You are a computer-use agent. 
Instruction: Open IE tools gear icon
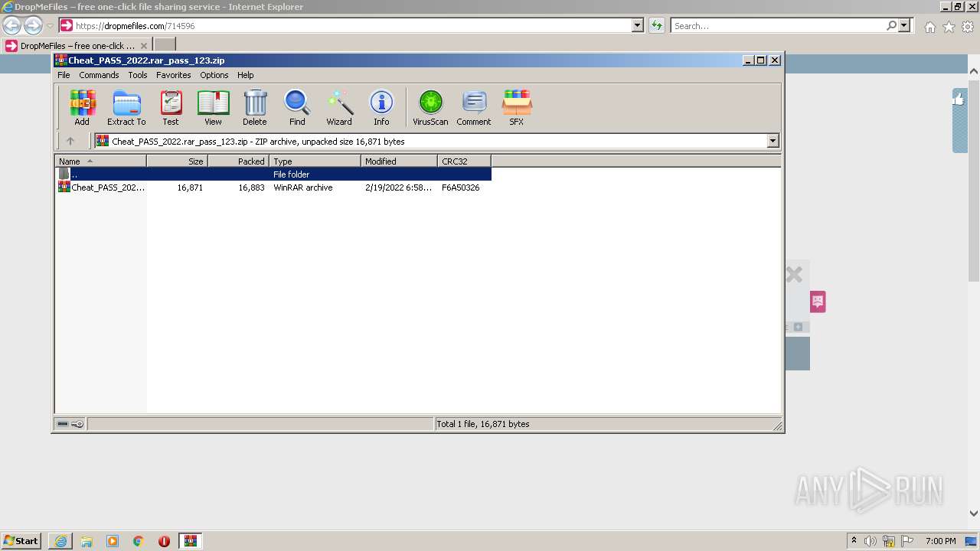pos(968,27)
